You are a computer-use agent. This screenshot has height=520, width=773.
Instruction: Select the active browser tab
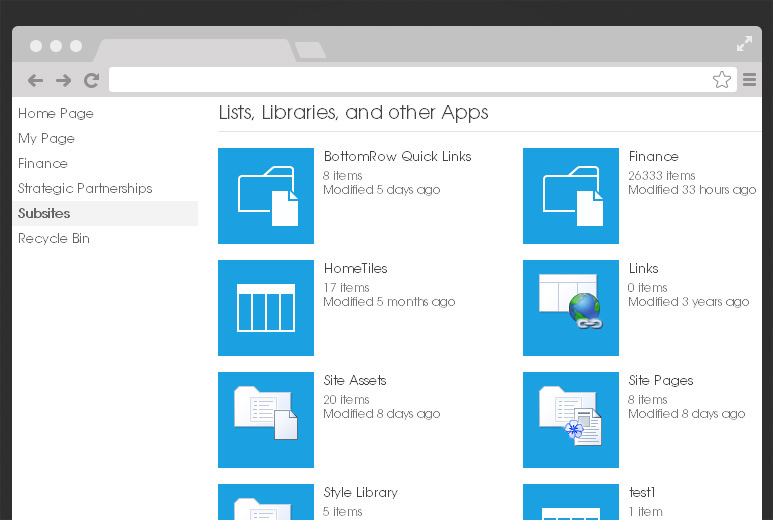click(195, 50)
